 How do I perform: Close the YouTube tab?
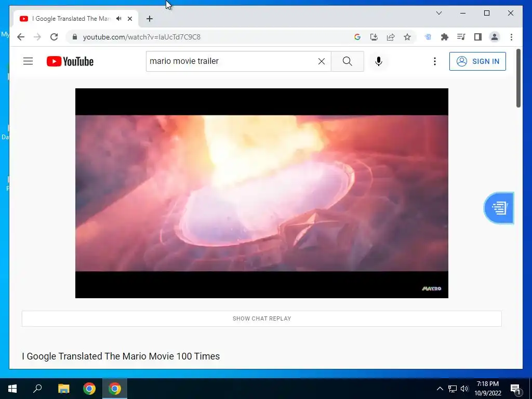tap(130, 19)
